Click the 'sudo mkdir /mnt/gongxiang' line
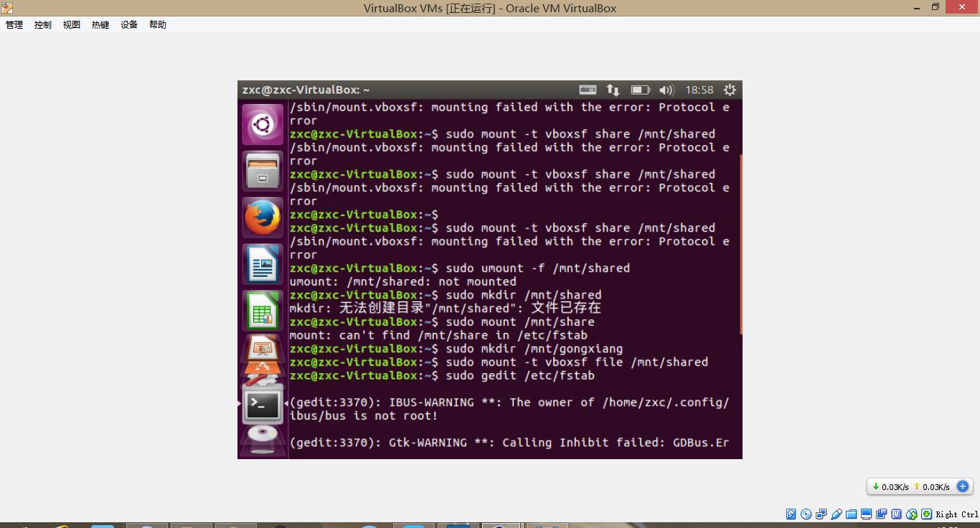 pos(456,349)
